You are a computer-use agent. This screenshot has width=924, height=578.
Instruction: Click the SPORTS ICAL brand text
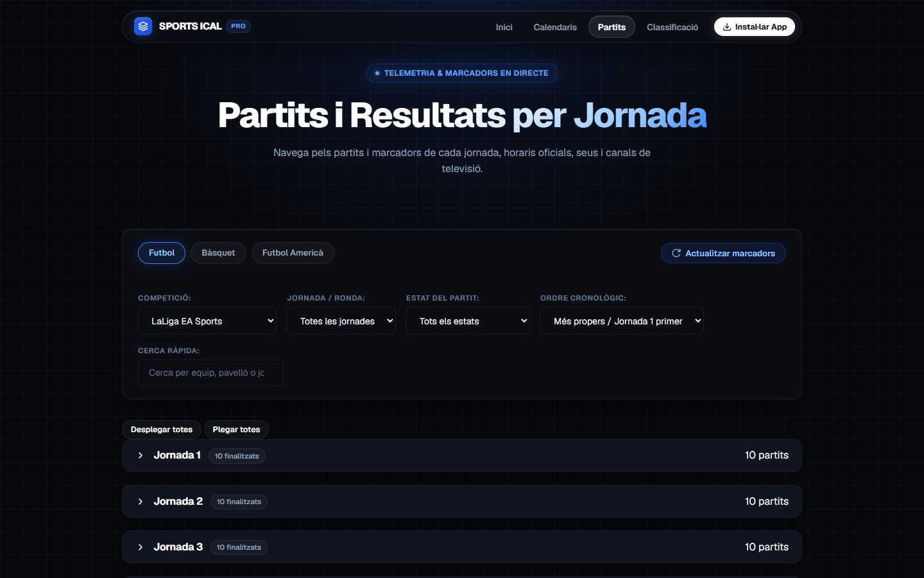coord(190,26)
